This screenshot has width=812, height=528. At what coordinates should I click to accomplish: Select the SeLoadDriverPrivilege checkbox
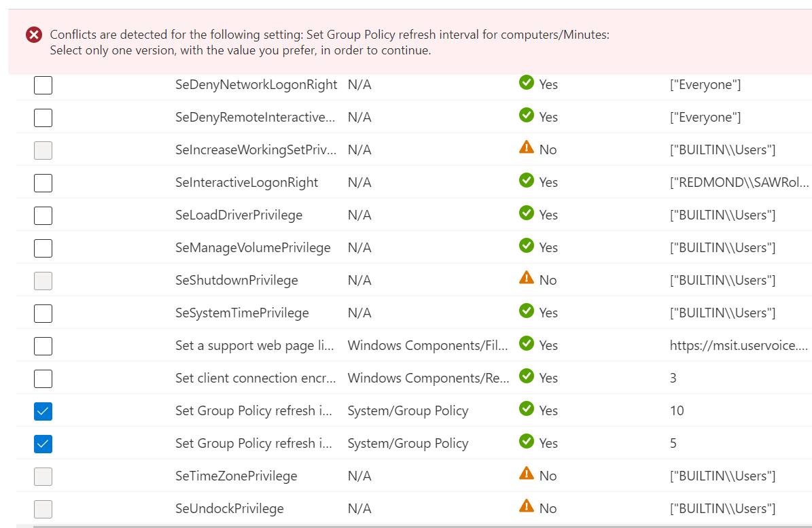click(43, 215)
